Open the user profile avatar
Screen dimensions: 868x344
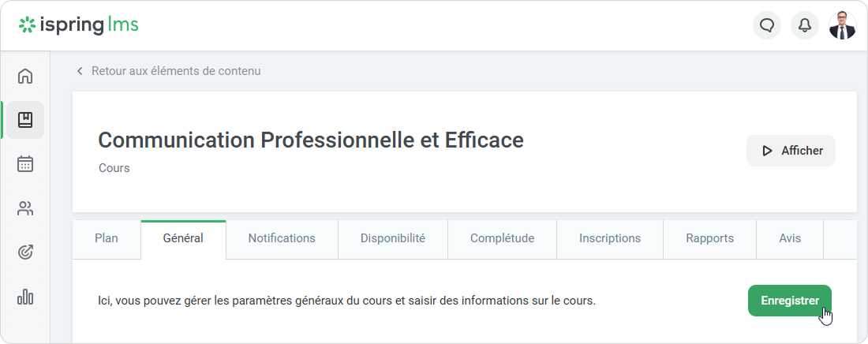pyautogui.click(x=842, y=25)
